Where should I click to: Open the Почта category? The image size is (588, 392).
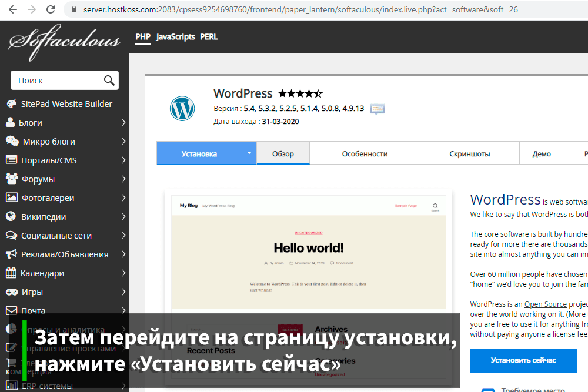[x=33, y=311]
